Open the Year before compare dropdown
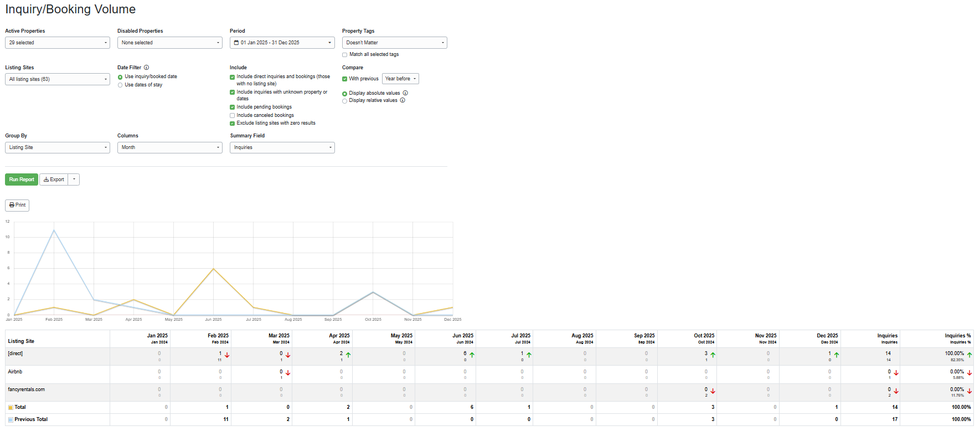Viewport: 980px width, 431px height. [x=400, y=79]
